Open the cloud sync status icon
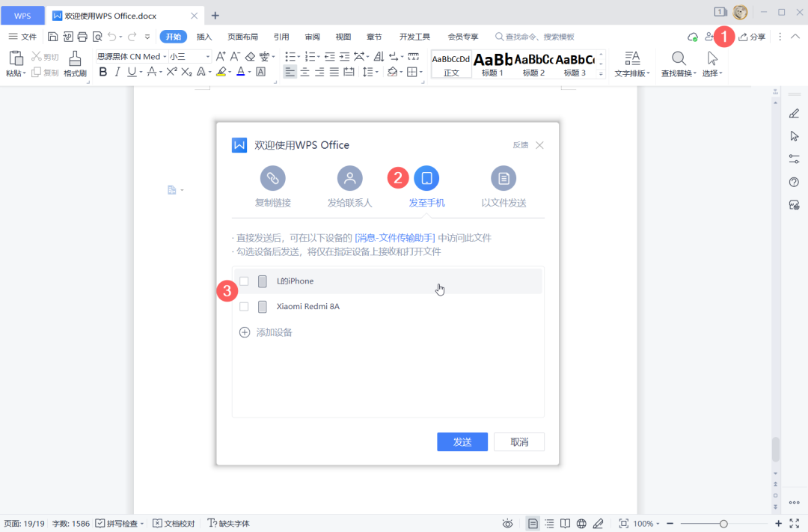 tap(693, 37)
